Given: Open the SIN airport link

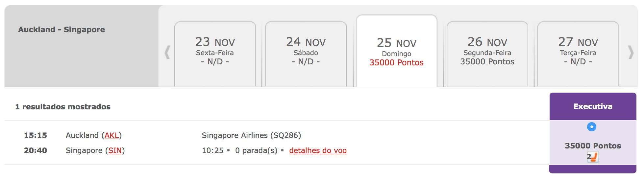Looking at the screenshot, I should tap(115, 150).
